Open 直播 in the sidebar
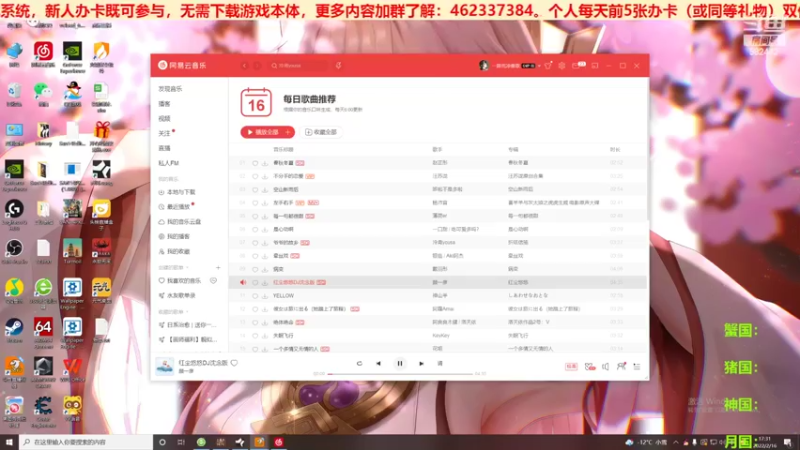This screenshot has width=800, height=450. (164, 148)
